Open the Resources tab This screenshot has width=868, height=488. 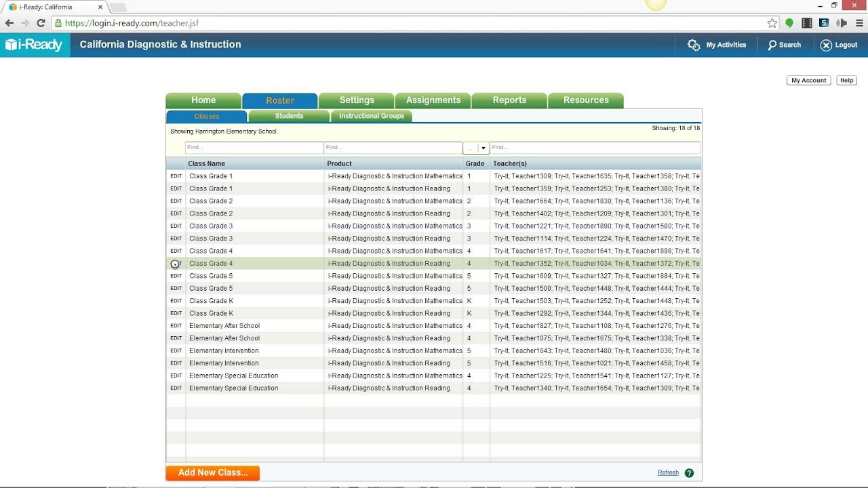click(586, 100)
